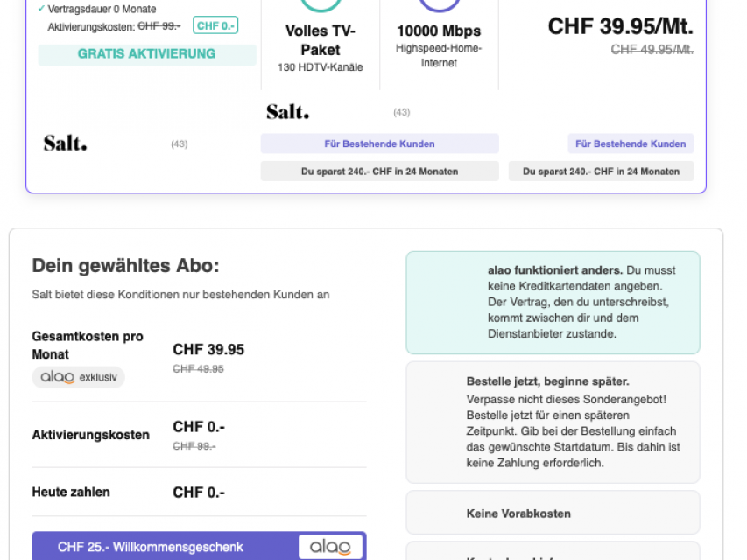Click the large CHF 39.95/Mt. price
This screenshot has width=747, height=560.
(620, 27)
